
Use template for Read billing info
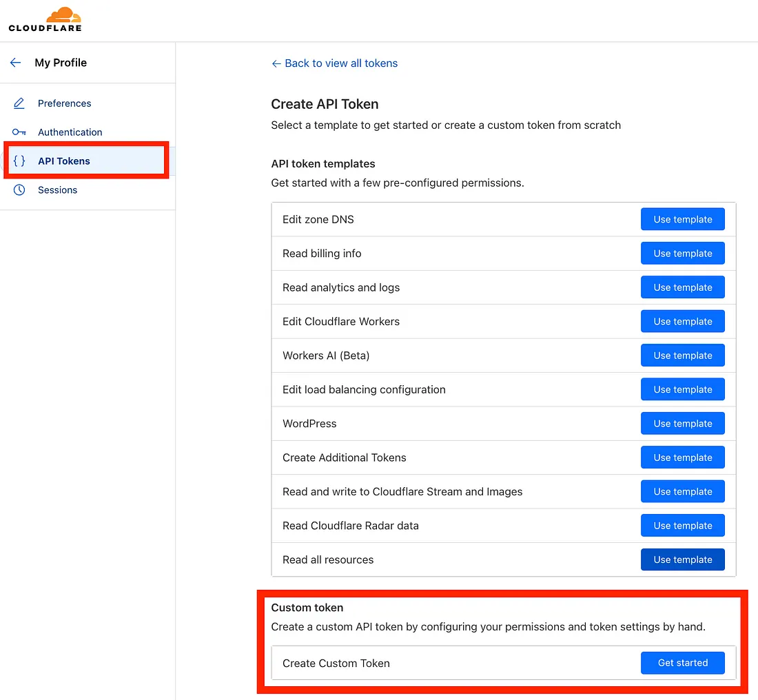click(x=683, y=254)
